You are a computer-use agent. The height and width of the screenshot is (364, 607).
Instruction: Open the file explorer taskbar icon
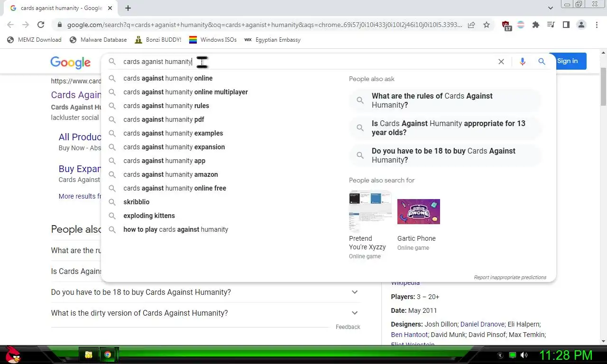88,355
